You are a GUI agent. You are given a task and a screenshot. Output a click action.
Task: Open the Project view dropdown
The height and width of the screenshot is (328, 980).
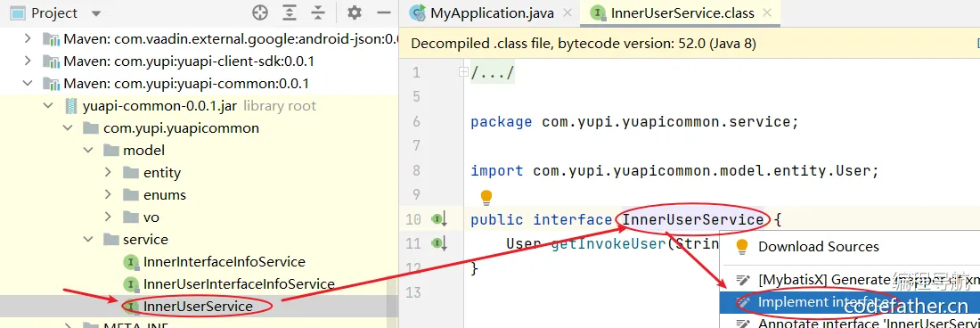(x=95, y=13)
